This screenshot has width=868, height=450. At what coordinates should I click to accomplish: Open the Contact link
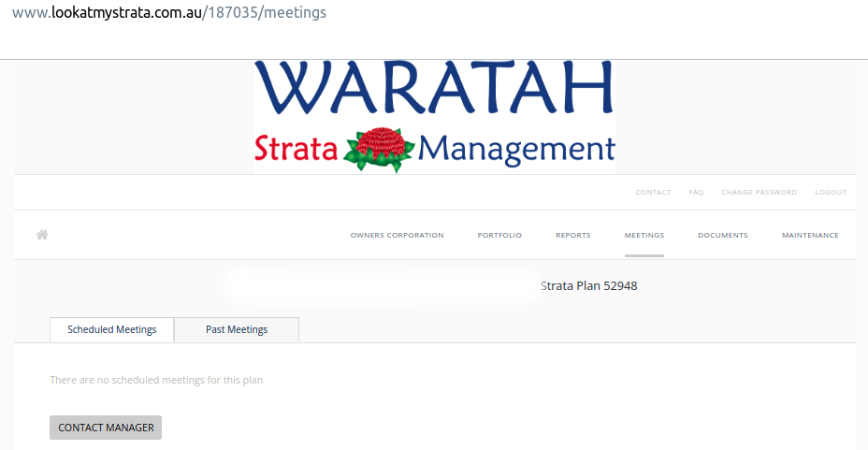(653, 192)
